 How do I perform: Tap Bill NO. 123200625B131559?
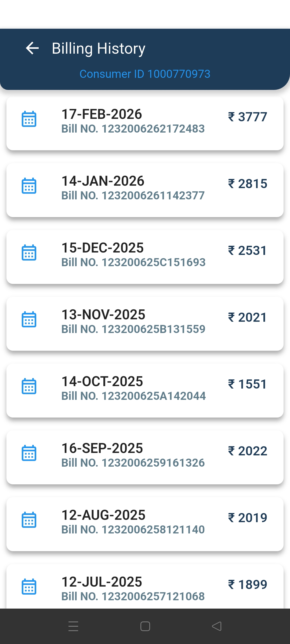(133, 329)
